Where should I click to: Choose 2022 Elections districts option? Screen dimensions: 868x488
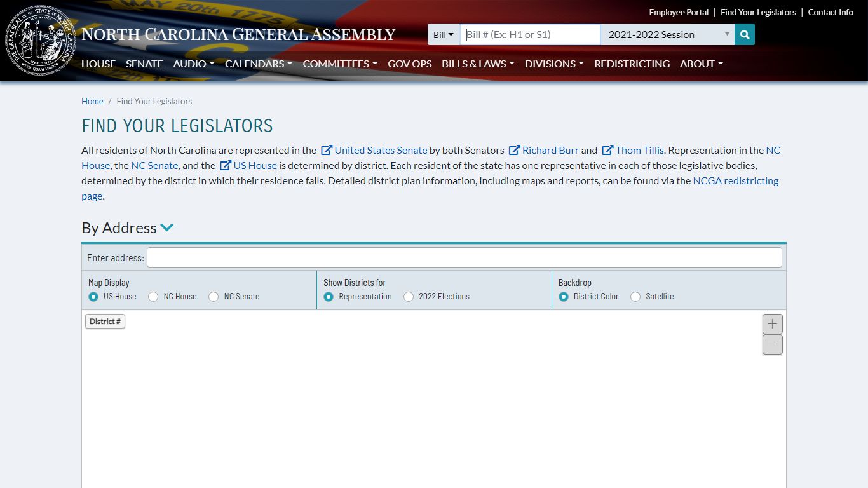(409, 297)
